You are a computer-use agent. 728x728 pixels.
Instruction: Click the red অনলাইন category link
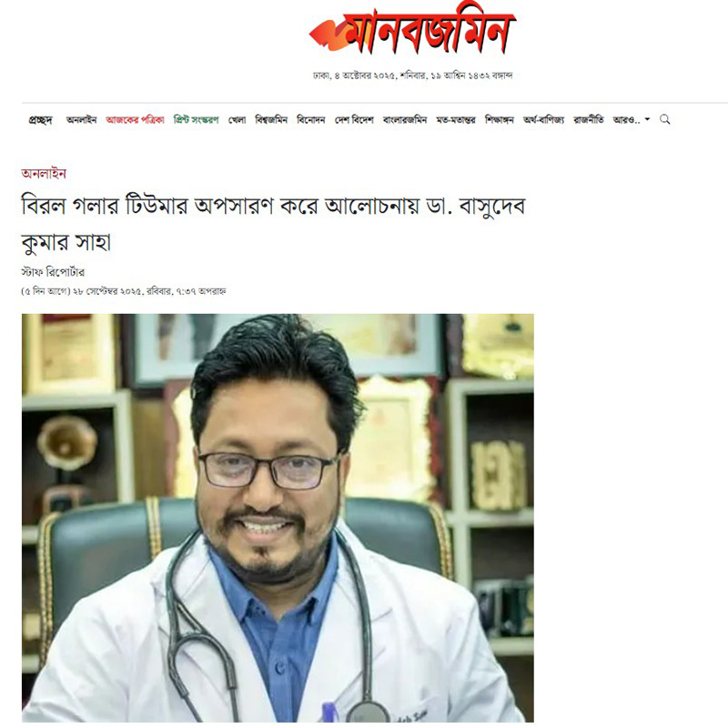click(44, 174)
